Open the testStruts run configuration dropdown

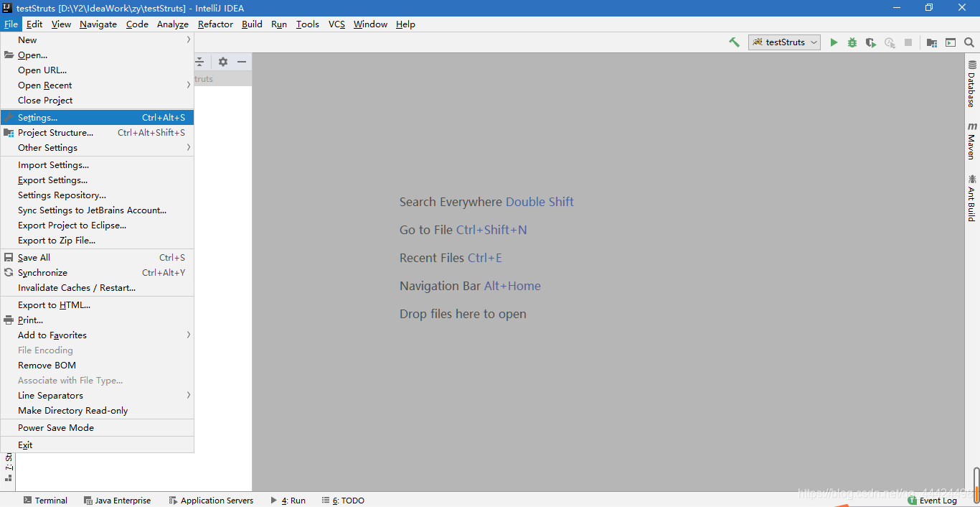[784, 42]
